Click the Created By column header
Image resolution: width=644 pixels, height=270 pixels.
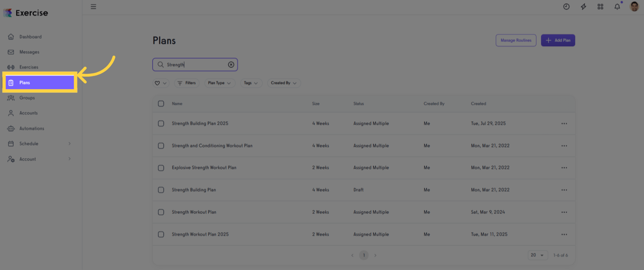click(x=434, y=104)
